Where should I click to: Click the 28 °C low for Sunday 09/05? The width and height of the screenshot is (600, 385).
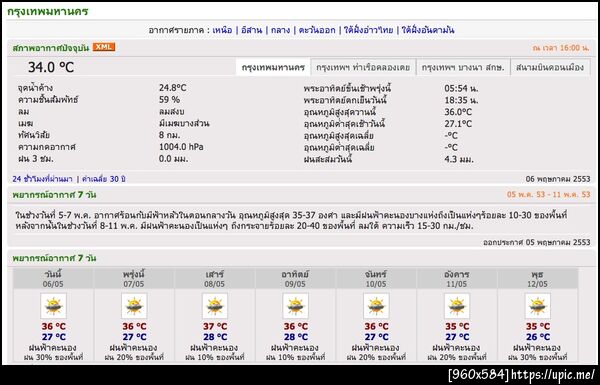295,337
